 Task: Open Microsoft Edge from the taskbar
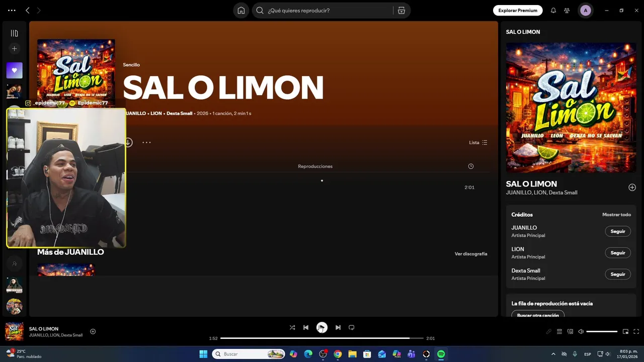click(308, 354)
